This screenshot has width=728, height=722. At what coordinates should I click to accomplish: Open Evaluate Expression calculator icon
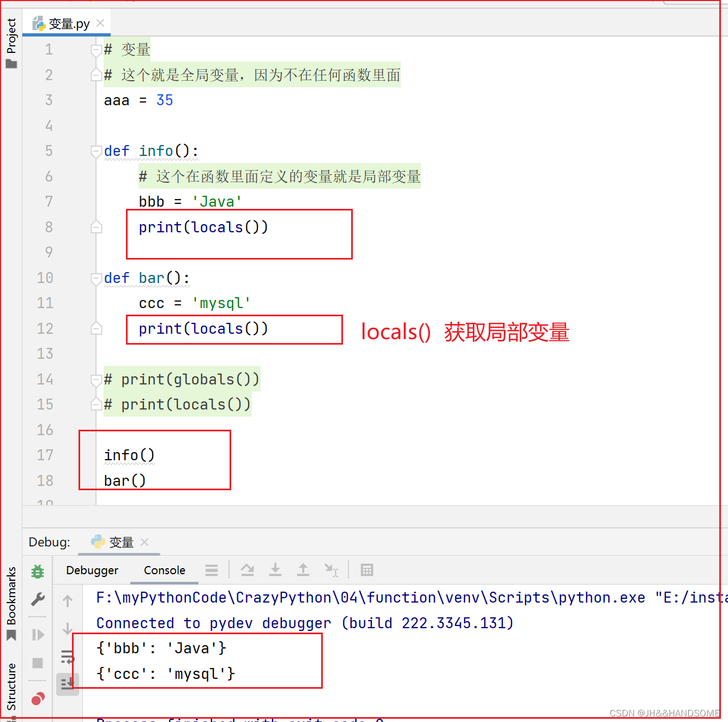367,570
